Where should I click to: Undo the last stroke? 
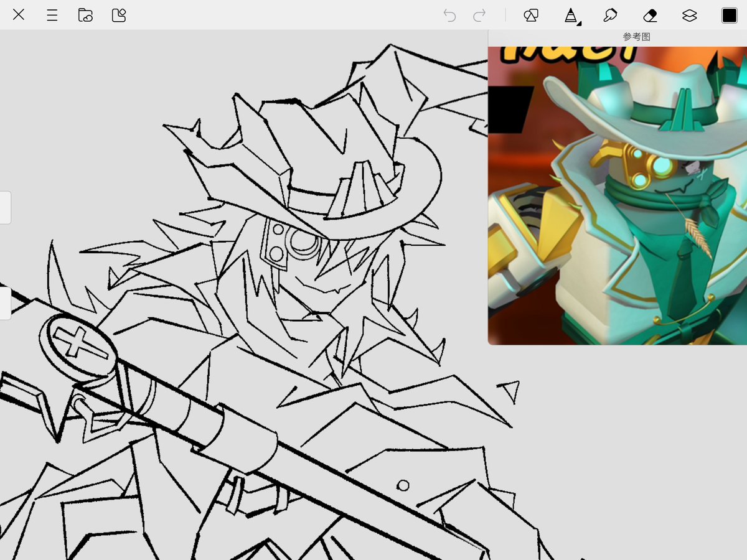tap(449, 16)
